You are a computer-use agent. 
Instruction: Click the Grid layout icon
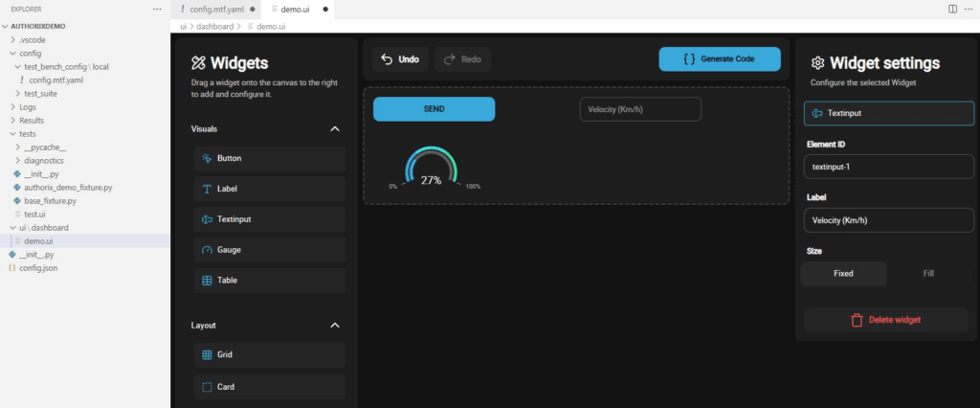(x=207, y=355)
